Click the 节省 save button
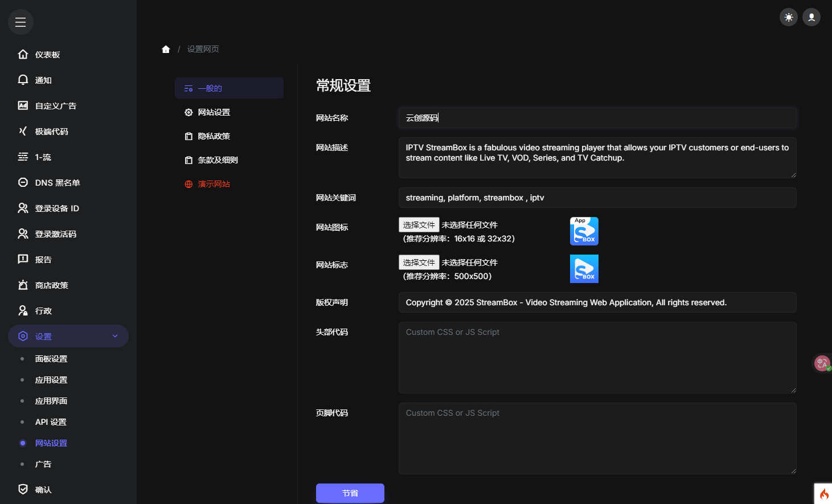This screenshot has height=504, width=832. coord(350,493)
